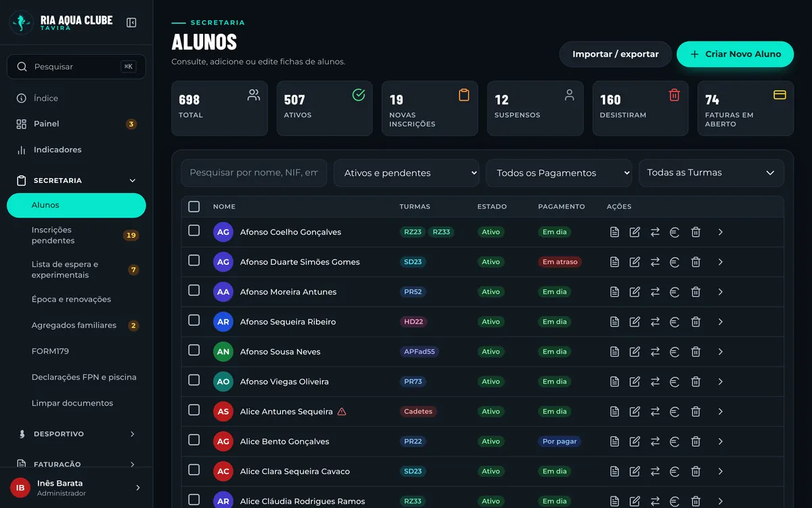Delete Afonso Coelho Gonçalves with trash icon

pos(696,232)
